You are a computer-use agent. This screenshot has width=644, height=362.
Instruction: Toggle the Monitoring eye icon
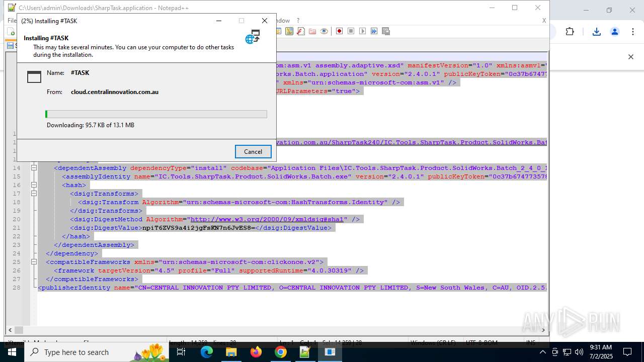pyautogui.click(x=324, y=31)
